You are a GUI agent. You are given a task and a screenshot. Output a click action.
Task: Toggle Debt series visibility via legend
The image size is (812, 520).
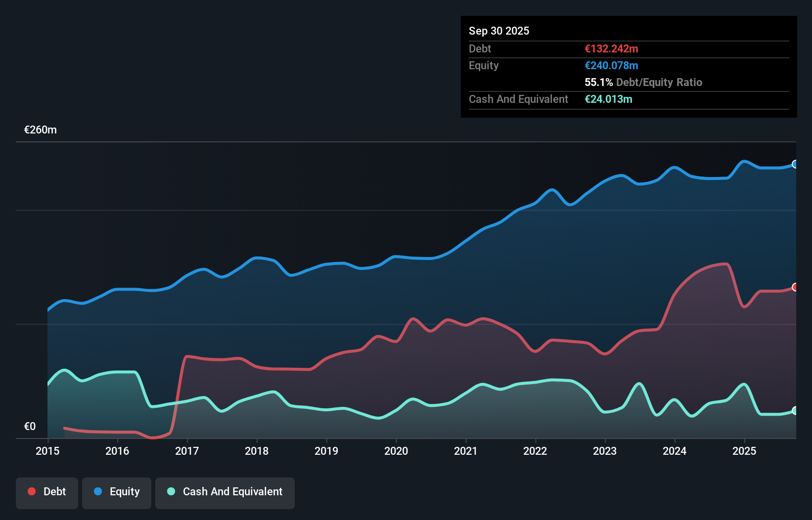point(46,492)
